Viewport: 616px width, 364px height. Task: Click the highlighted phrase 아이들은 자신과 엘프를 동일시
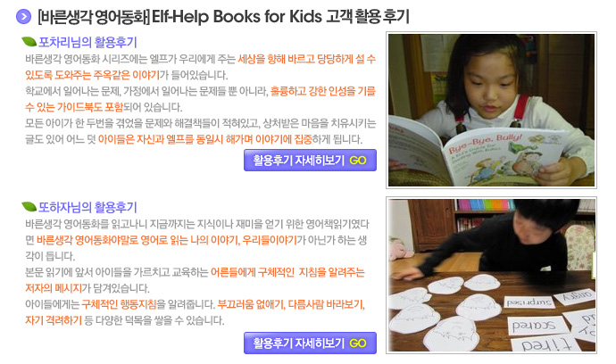click(161, 139)
